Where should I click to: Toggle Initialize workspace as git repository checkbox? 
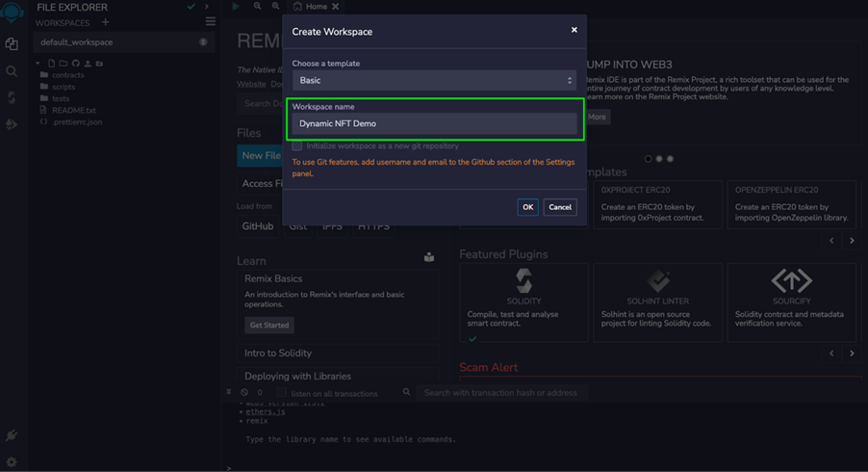(x=297, y=145)
